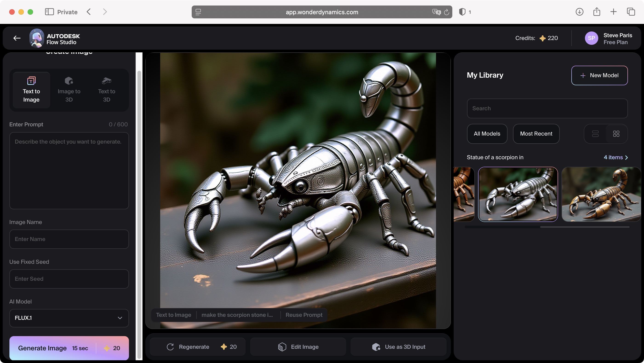Open the FLUX.1 AI Model dropdown
This screenshot has height=363, width=644.
point(69,318)
